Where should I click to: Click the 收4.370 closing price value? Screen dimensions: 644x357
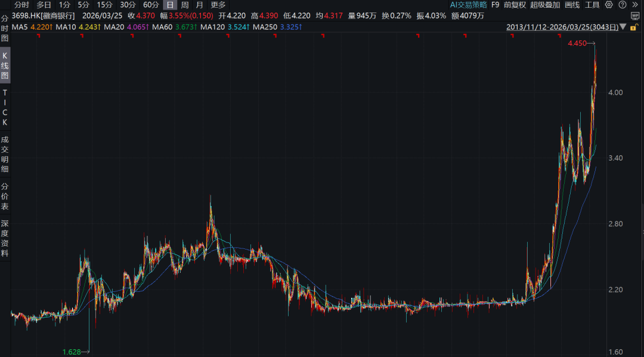141,16
